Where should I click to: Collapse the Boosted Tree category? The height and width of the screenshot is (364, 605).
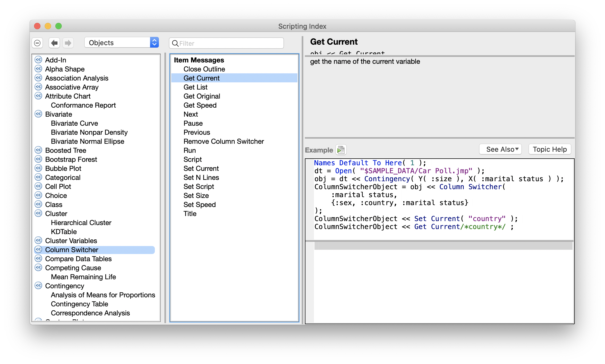pyautogui.click(x=38, y=150)
